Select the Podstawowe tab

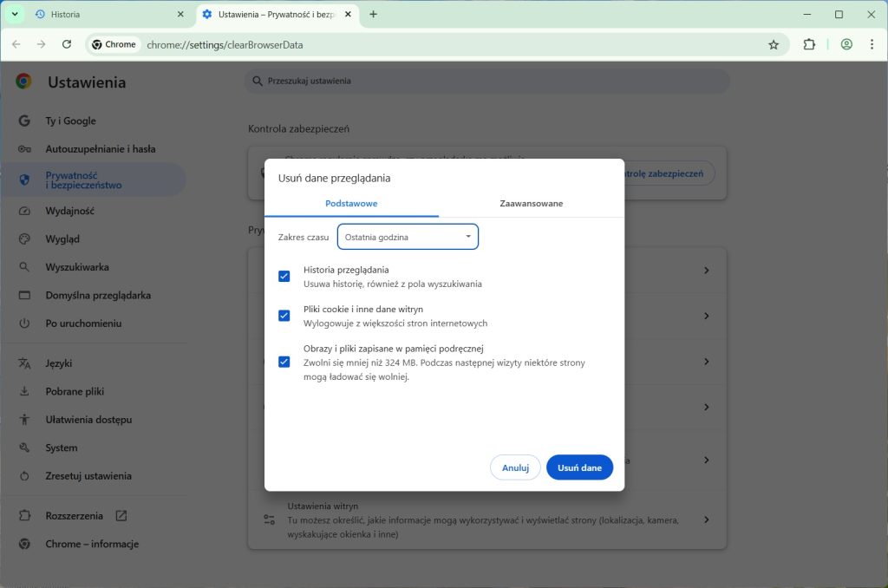[351, 204]
